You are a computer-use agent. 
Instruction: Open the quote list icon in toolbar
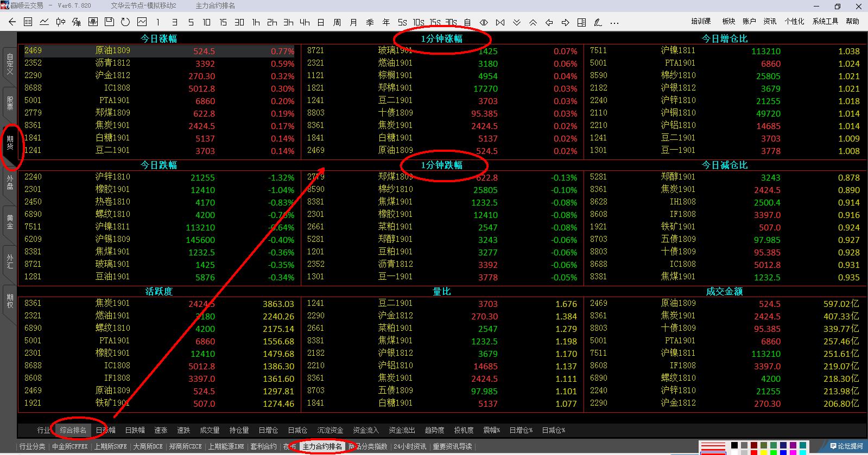click(28, 22)
